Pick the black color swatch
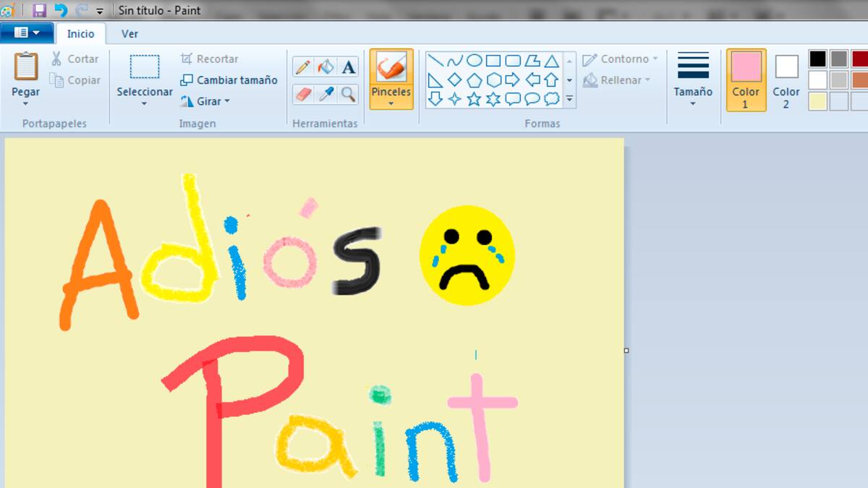The image size is (868, 488). click(x=817, y=59)
